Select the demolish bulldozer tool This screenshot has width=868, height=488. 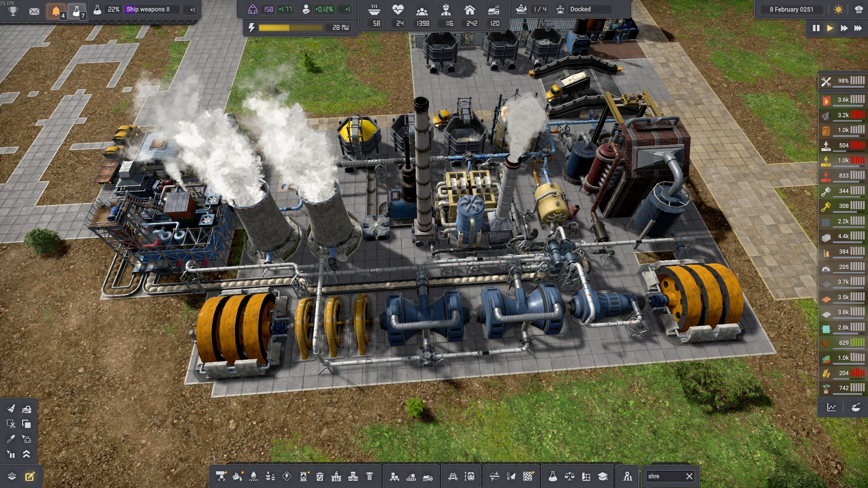pyautogui.click(x=27, y=409)
